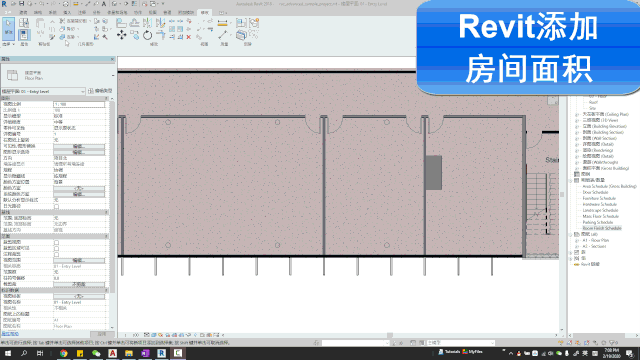Click the Save icon in the quick access toolbar

coord(21,4)
